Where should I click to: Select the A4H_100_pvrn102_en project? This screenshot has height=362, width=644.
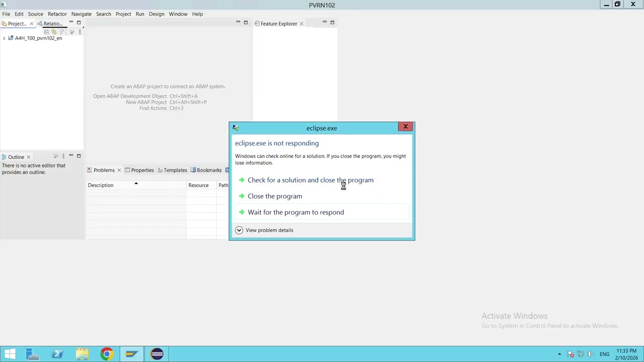(x=38, y=38)
